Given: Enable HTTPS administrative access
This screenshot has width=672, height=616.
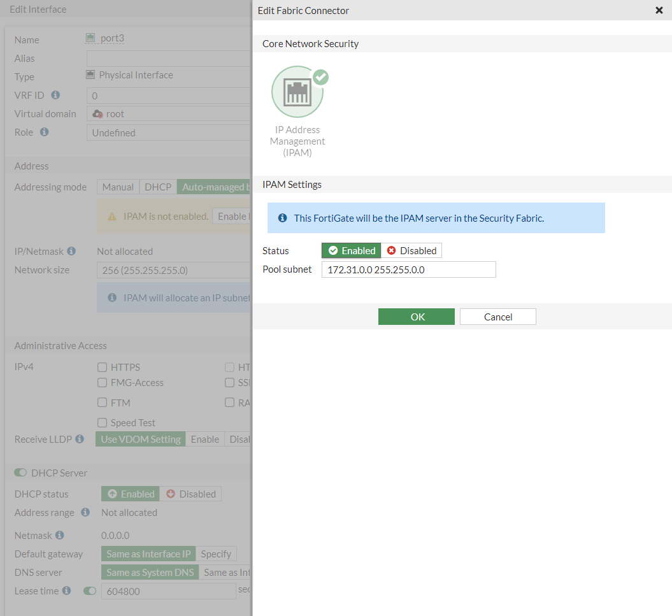Looking at the screenshot, I should [x=102, y=368].
